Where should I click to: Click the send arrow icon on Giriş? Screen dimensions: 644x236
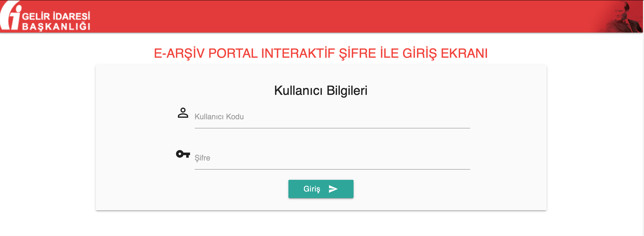click(x=333, y=189)
